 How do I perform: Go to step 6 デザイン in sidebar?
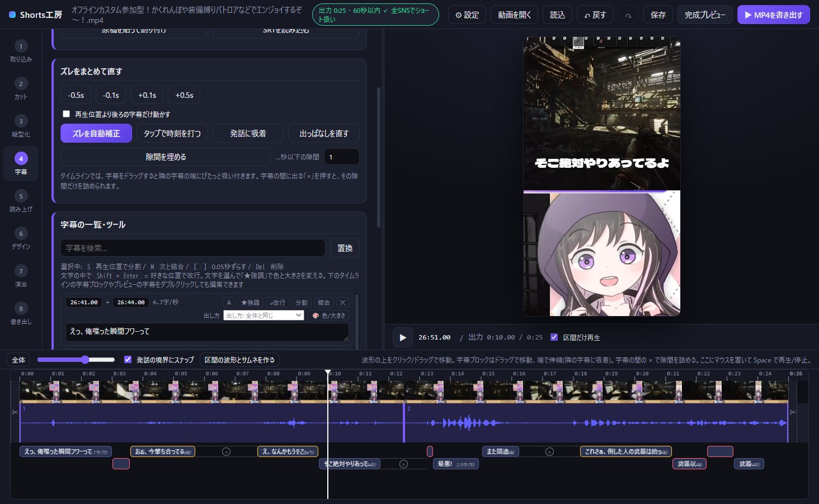coord(21,239)
